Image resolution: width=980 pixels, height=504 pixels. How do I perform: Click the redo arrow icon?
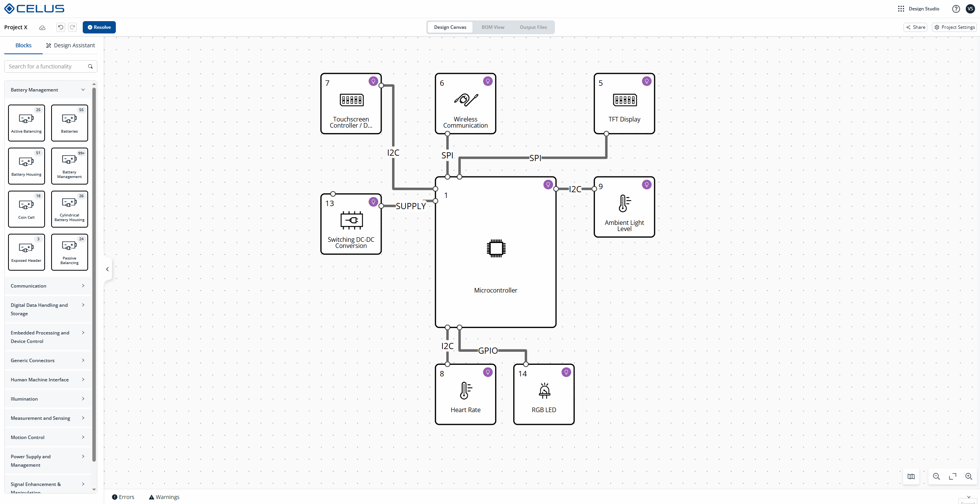pyautogui.click(x=72, y=27)
